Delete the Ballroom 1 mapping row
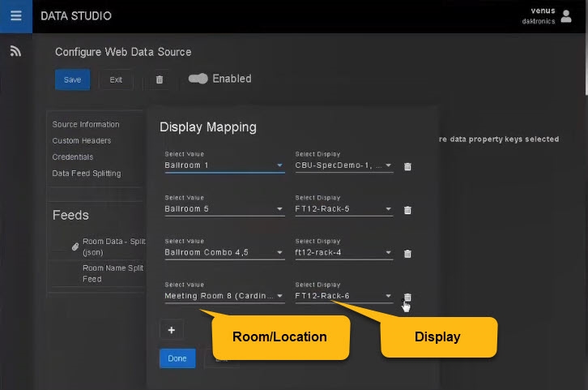 (x=407, y=166)
